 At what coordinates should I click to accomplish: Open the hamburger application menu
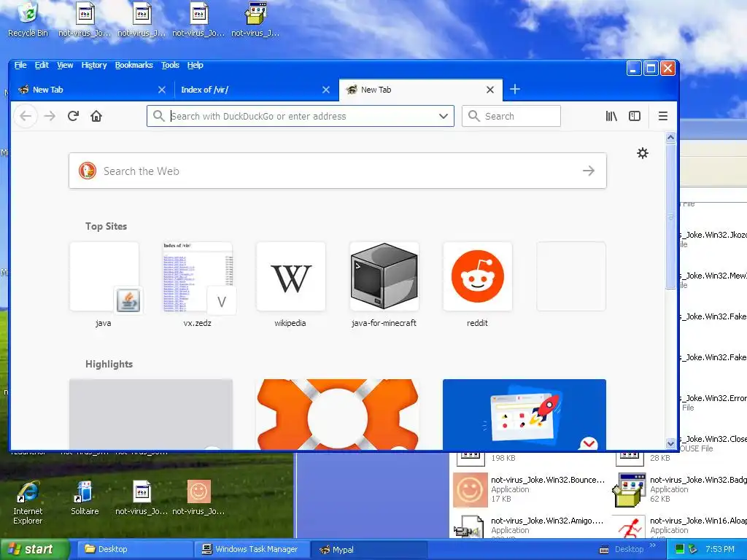click(662, 116)
